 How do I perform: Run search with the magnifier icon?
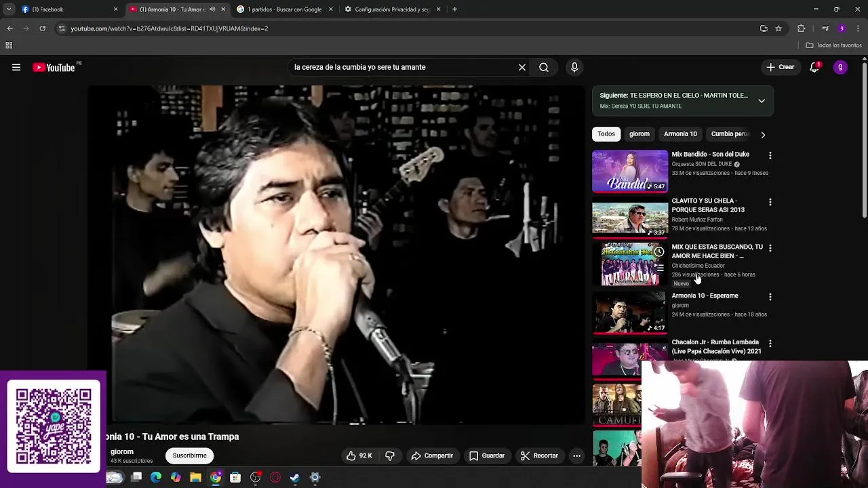[544, 67]
